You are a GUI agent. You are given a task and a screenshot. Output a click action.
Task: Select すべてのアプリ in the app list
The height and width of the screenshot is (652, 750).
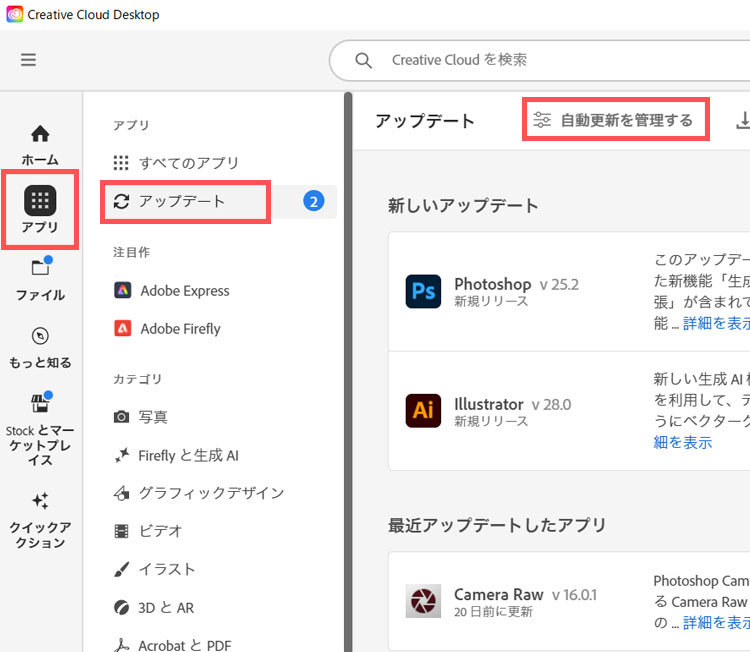(x=176, y=163)
